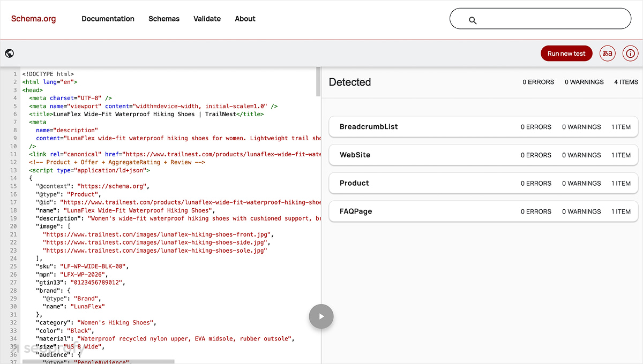The image size is (643, 364).
Task: Expand the FAQPage result row
Action: point(483,211)
